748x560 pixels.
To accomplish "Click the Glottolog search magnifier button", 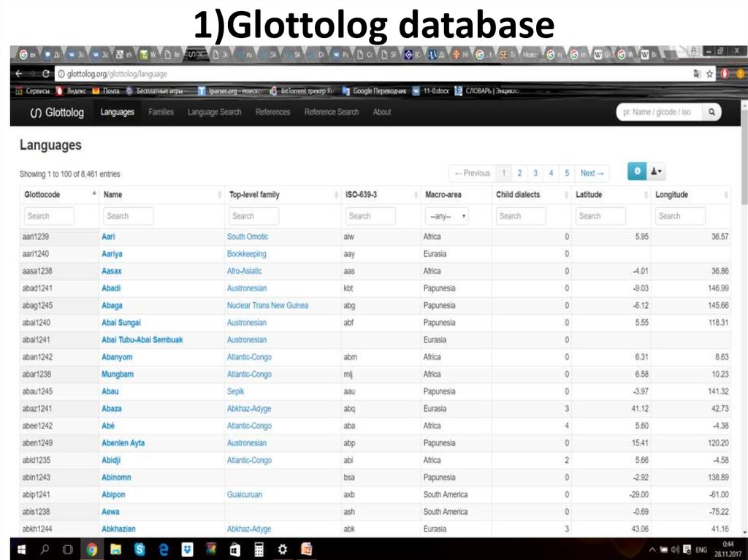I will pos(711,112).
